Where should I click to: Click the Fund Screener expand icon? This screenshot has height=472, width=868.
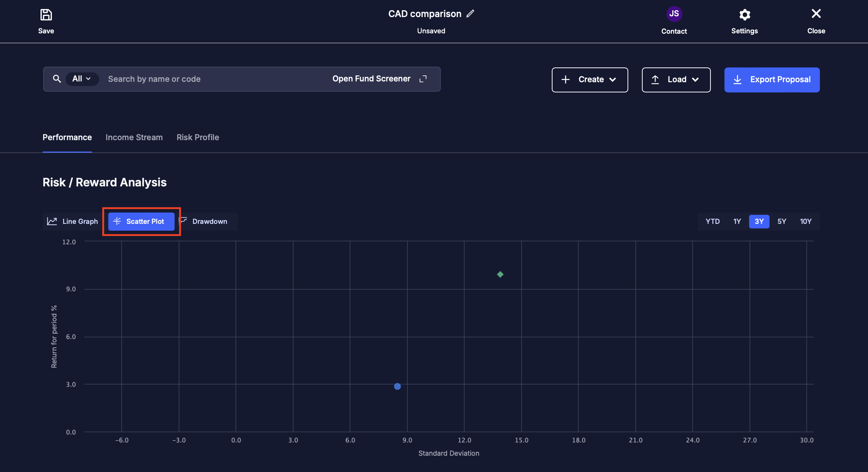coord(423,79)
